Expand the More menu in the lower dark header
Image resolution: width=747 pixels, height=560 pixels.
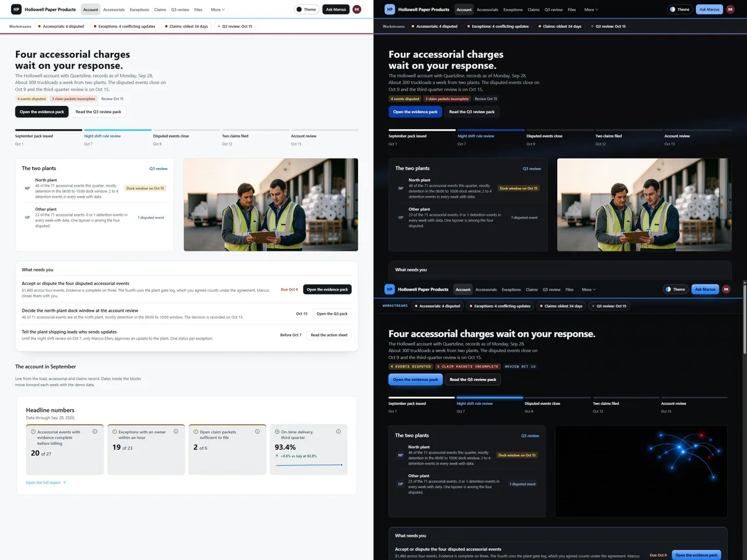point(589,289)
